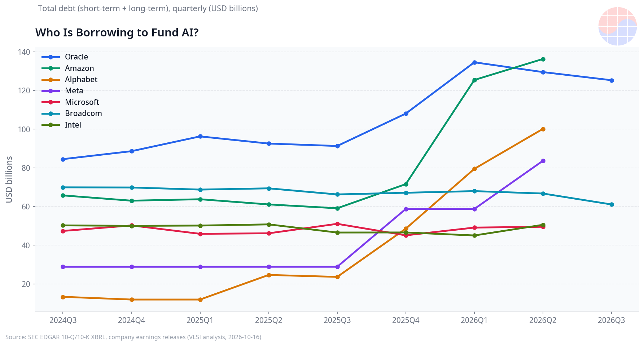Click Alphabet's 2025Q2 data point
This screenshot has width=644, height=346.
click(269, 275)
